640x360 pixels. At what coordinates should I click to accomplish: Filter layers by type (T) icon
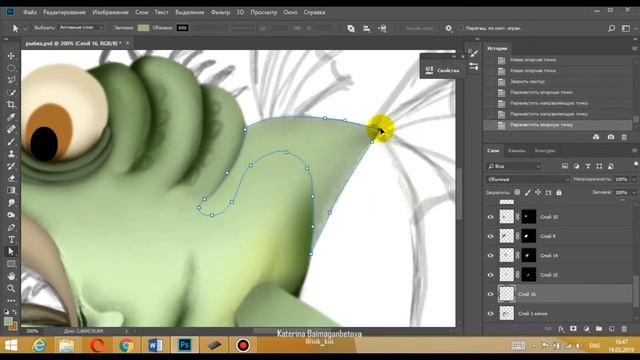(x=588, y=166)
